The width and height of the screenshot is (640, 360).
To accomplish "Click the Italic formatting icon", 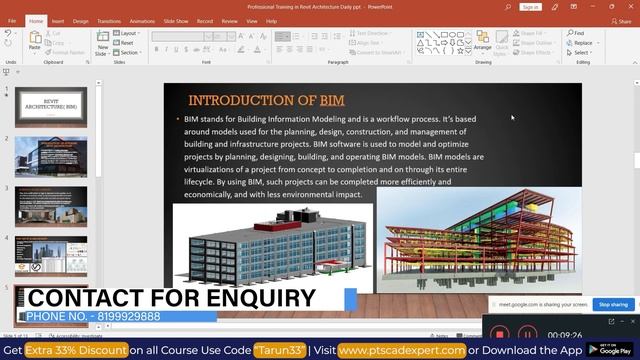I will [167, 50].
